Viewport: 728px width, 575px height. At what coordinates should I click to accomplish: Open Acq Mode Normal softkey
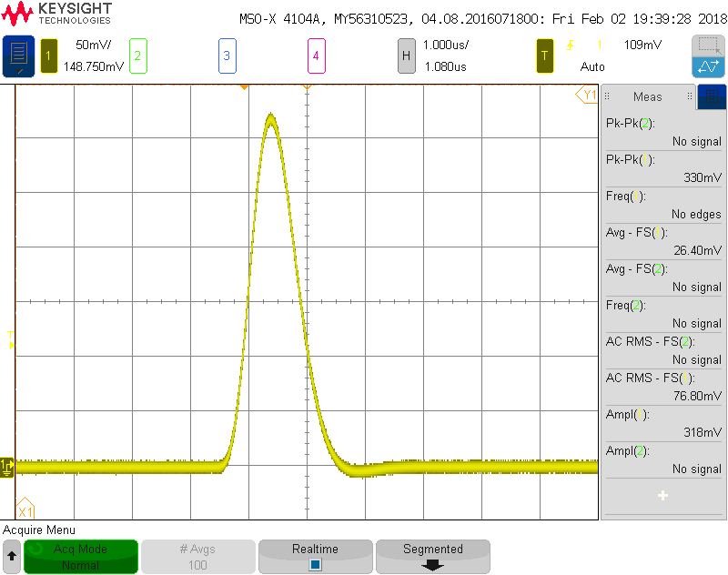pos(81,557)
